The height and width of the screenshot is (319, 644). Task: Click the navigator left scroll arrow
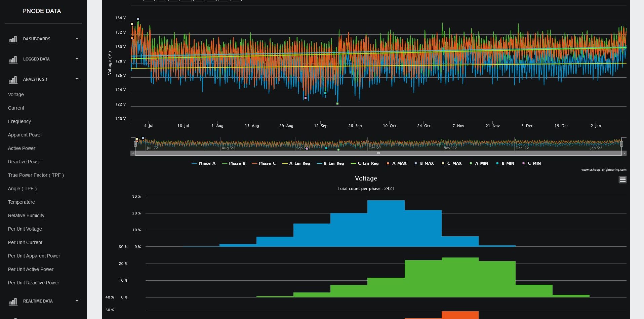(133, 153)
